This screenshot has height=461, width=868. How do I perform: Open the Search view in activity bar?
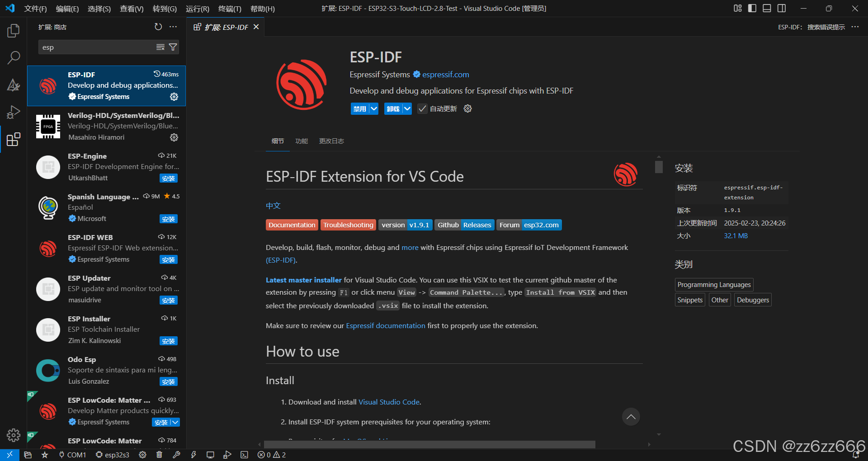(x=14, y=57)
